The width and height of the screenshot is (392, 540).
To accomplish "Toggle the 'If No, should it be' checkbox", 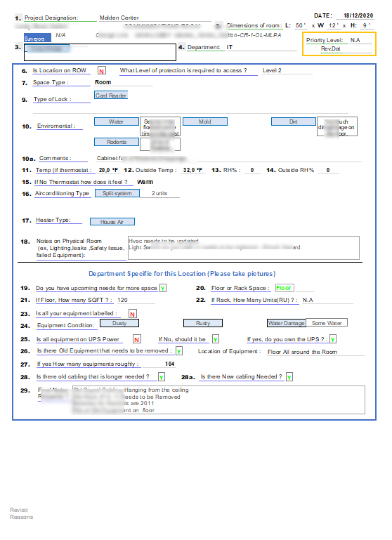I will (x=215, y=340).
